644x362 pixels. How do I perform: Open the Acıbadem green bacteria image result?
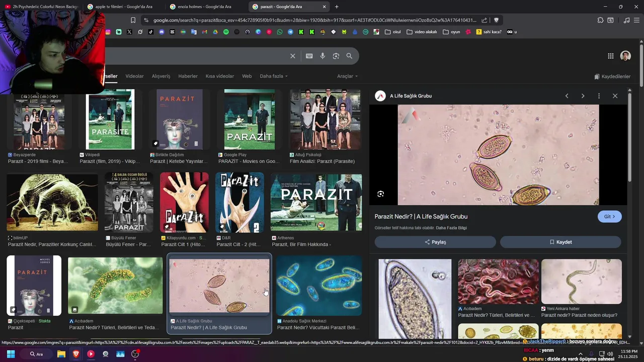point(115,286)
